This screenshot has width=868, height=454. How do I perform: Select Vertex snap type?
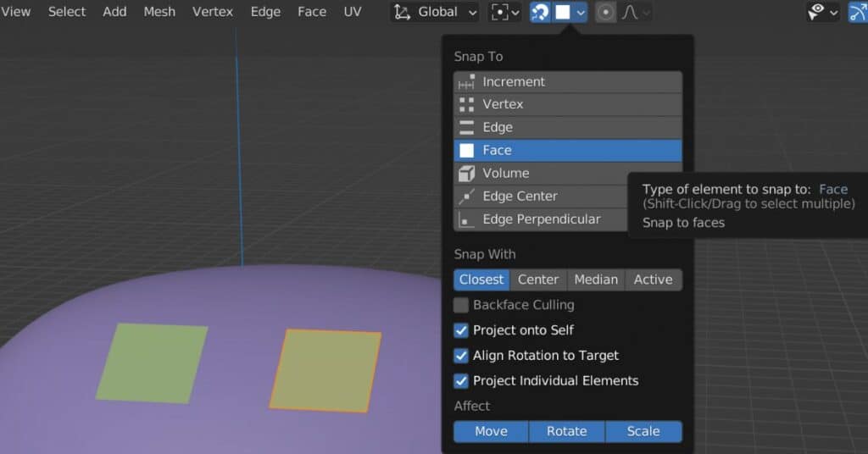click(568, 104)
